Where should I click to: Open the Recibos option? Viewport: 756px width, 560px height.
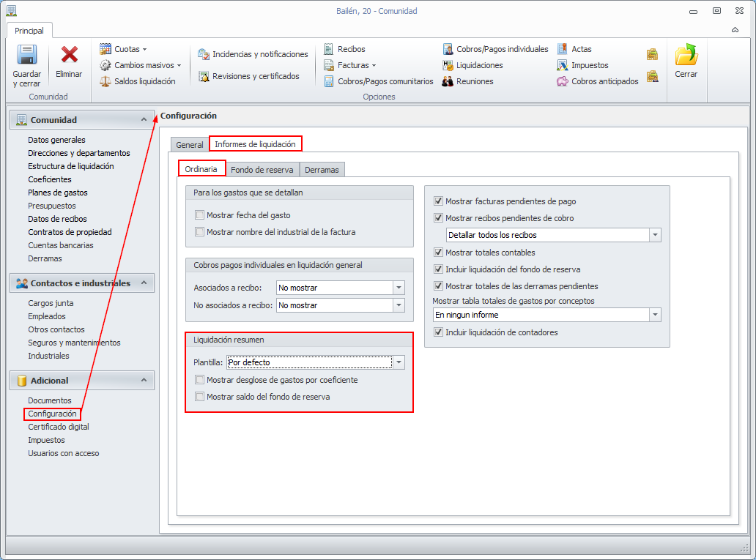point(344,49)
